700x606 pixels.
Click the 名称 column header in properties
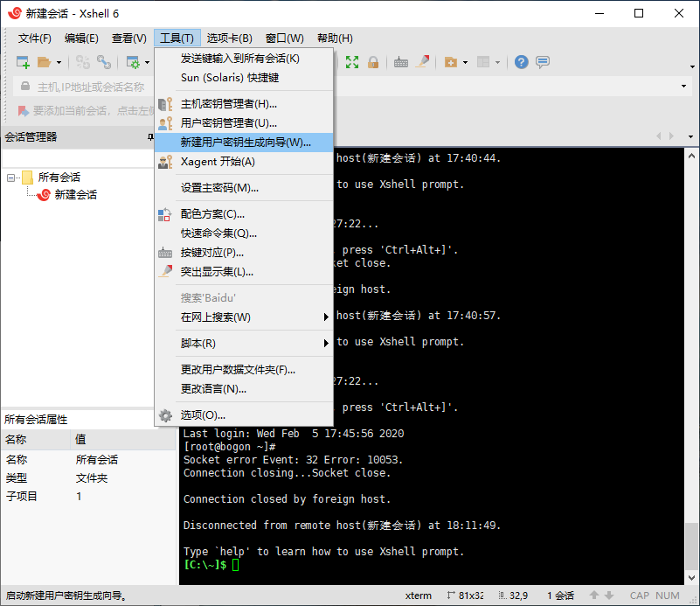click(35, 440)
